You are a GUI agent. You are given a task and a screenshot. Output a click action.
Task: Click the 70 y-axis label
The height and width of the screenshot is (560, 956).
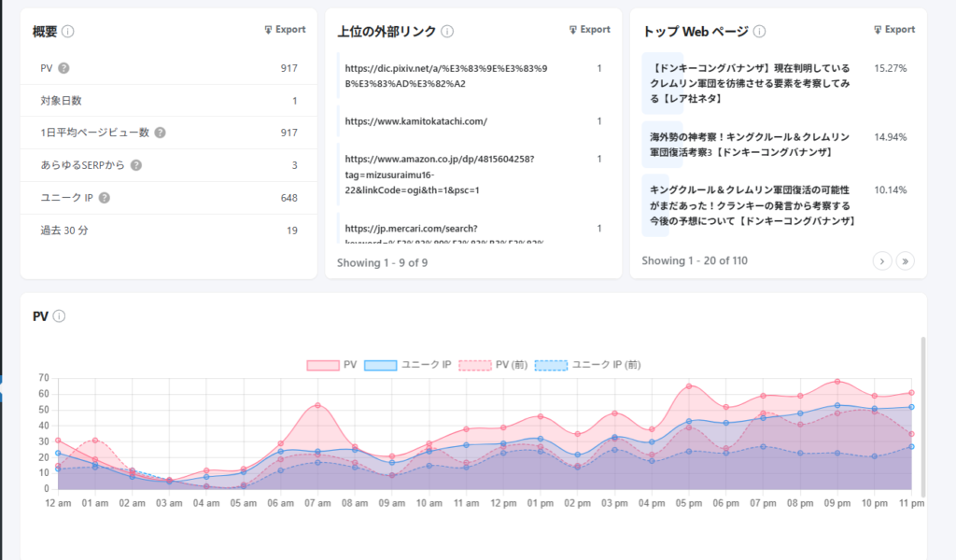(x=43, y=378)
